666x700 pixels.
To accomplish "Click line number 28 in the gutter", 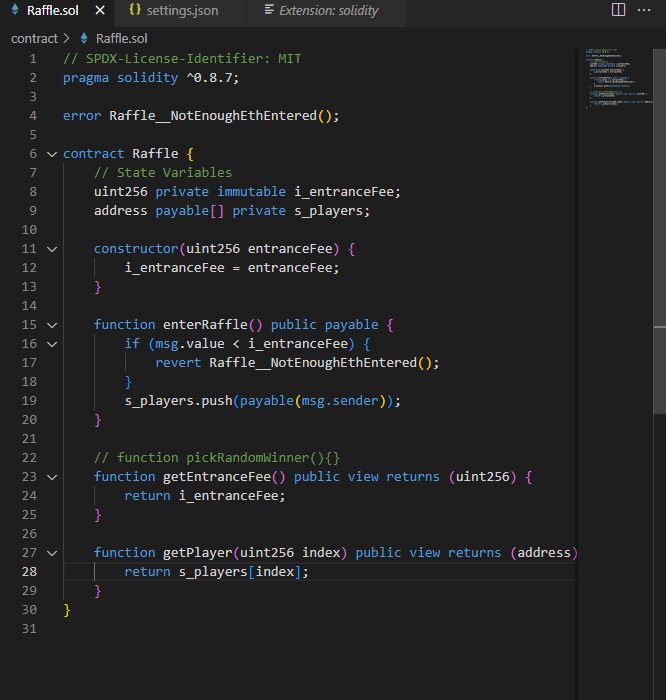I will point(29,571).
